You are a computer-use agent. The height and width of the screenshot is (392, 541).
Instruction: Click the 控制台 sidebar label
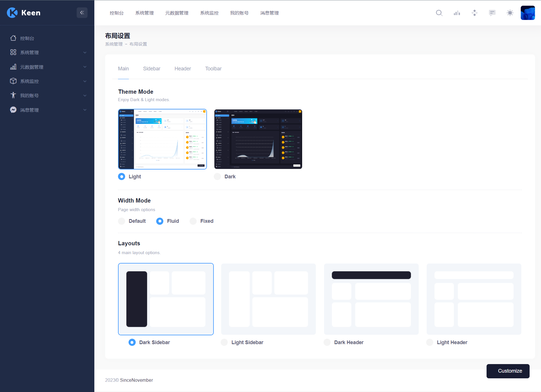click(27, 38)
